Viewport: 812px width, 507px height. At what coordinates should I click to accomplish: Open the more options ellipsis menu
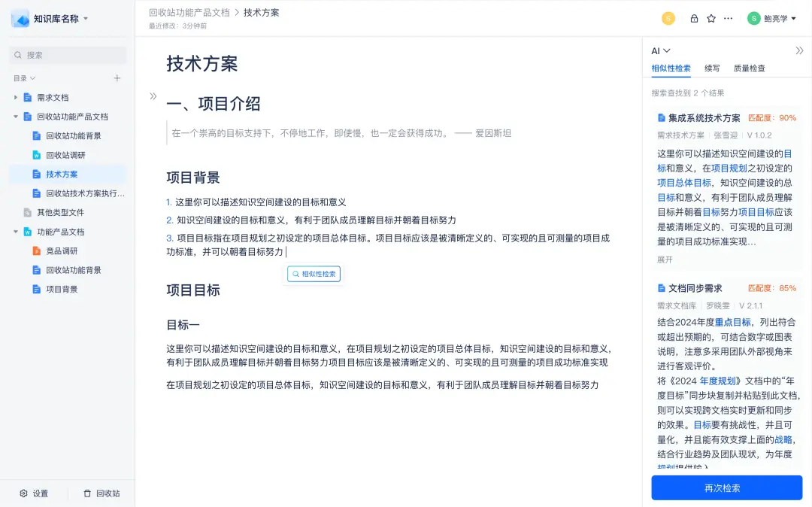728,19
